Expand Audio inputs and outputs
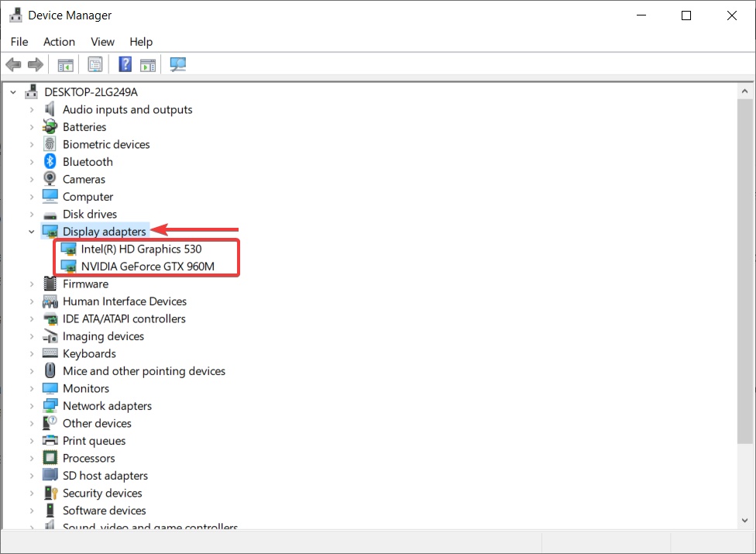 pyautogui.click(x=31, y=110)
